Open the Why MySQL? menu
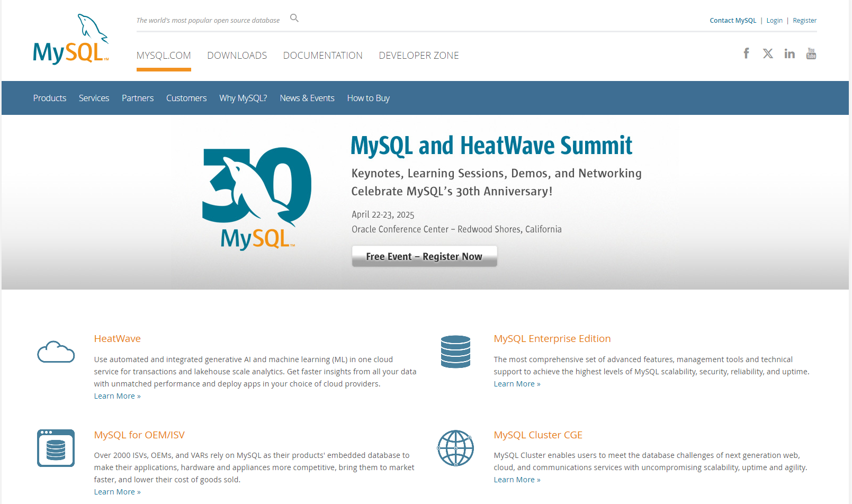 tap(244, 98)
